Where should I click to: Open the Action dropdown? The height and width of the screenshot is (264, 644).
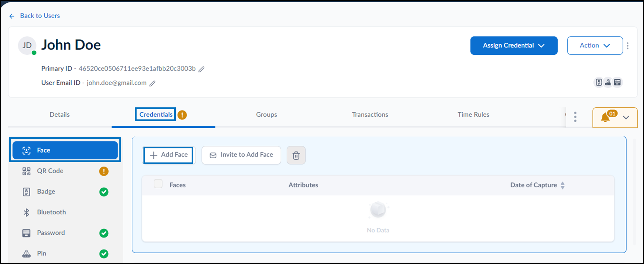click(594, 45)
